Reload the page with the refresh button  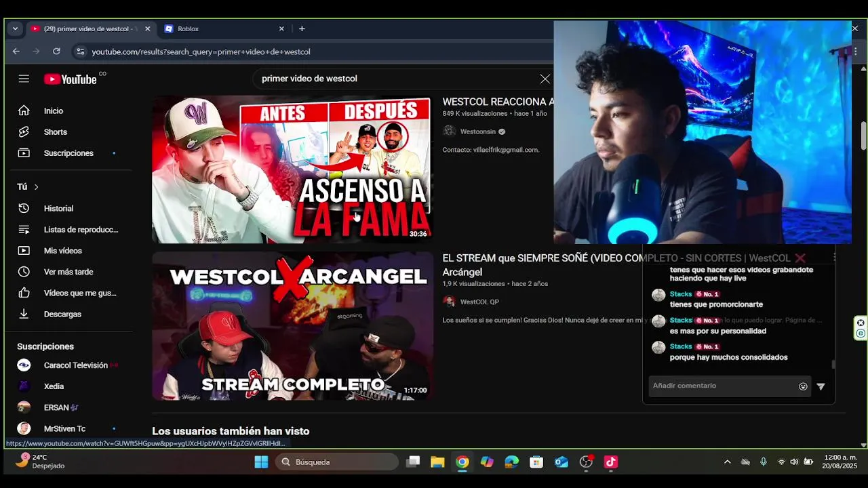tap(56, 52)
